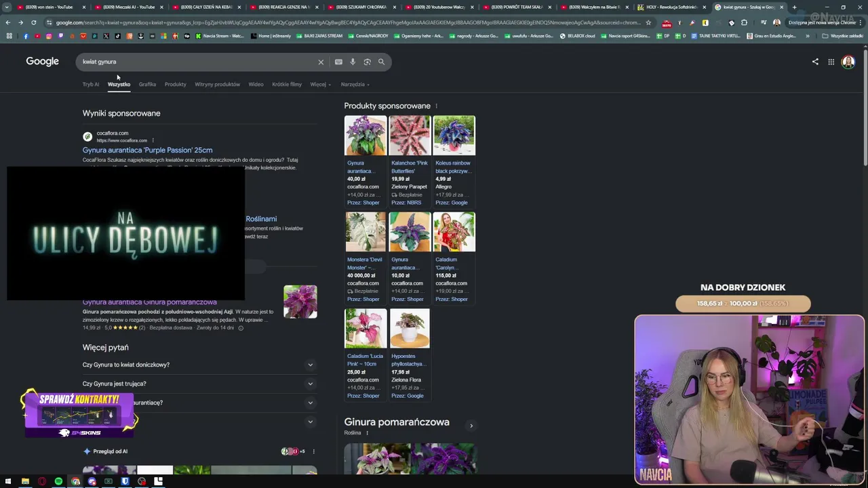Screen dimensions: 868x488
Task: Open the 'BELABOX cloud' bookmark
Action: (577, 36)
